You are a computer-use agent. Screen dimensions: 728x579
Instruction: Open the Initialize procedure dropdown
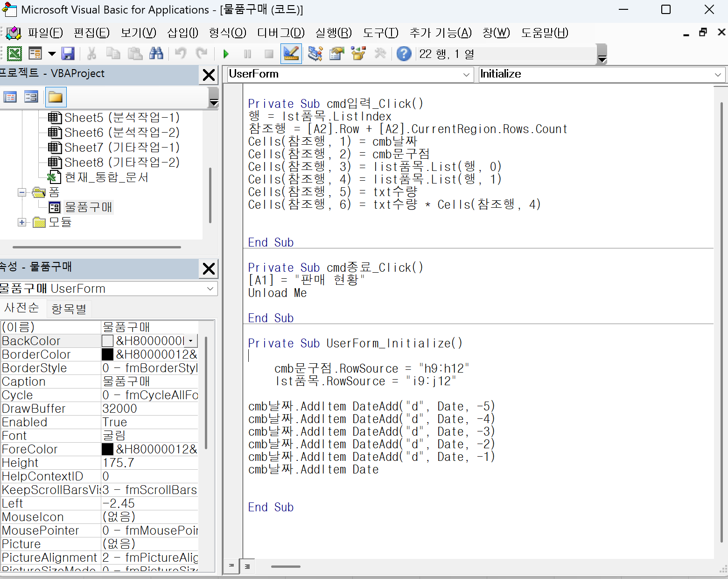[x=717, y=75]
